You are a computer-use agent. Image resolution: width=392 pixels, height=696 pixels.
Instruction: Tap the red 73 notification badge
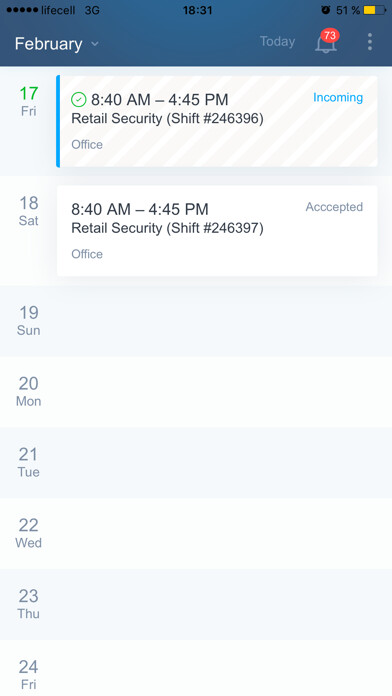click(x=330, y=36)
